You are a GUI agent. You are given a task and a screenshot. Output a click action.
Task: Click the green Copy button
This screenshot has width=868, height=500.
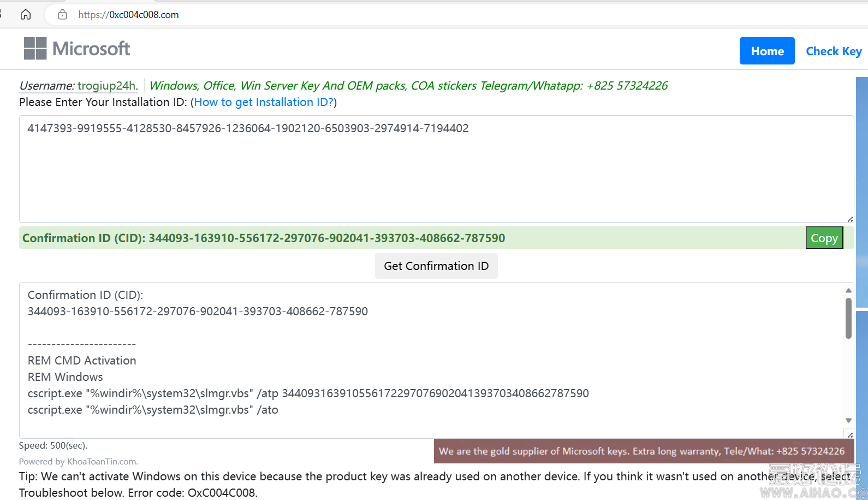pos(824,238)
